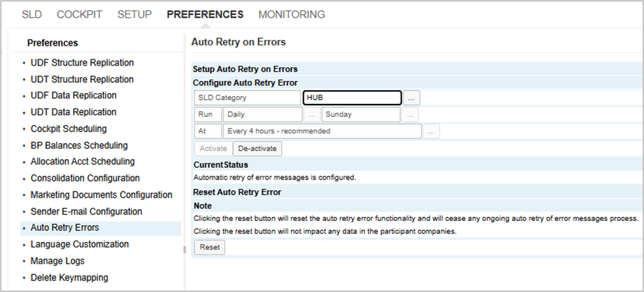Open Manage Logs preference

57,261
